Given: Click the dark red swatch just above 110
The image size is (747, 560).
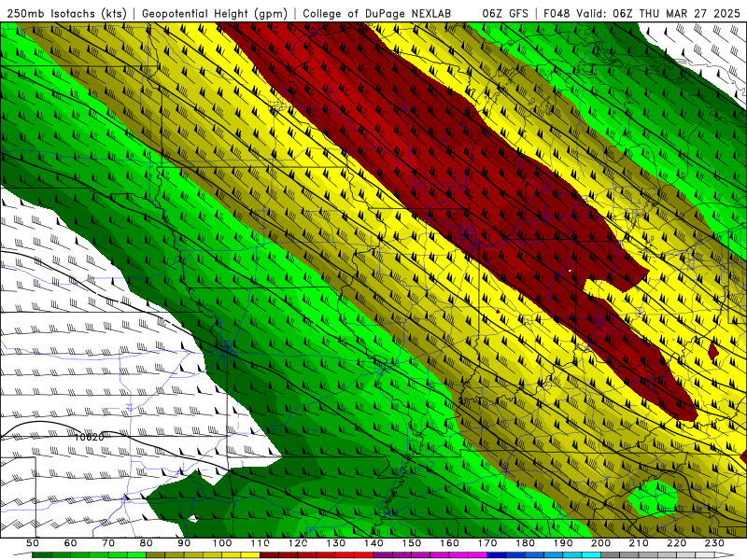Looking at the screenshot, I should pos(270,555).
